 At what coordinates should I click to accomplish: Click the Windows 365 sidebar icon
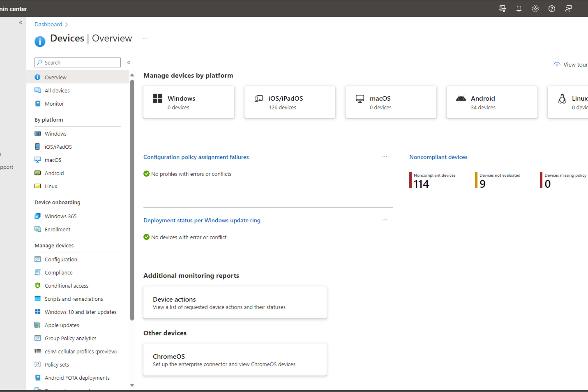[38, 216]
